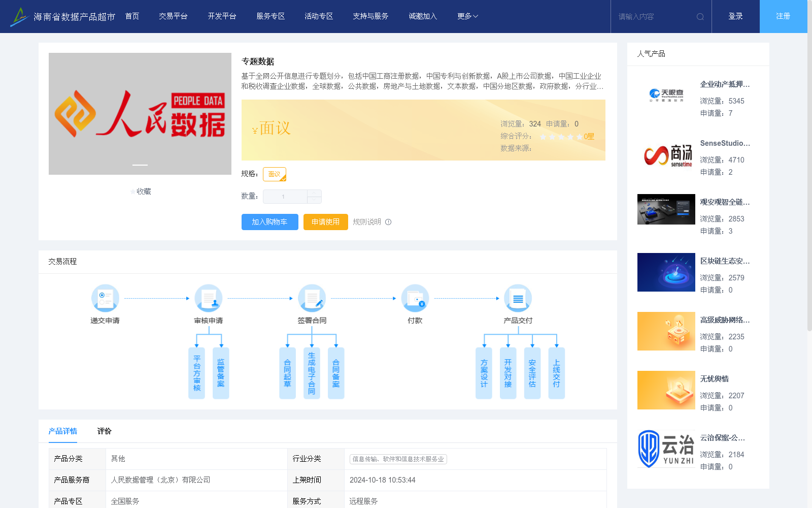Click the 登录 button
This screenshot has width=812, height=508.
tap(736, 16)
